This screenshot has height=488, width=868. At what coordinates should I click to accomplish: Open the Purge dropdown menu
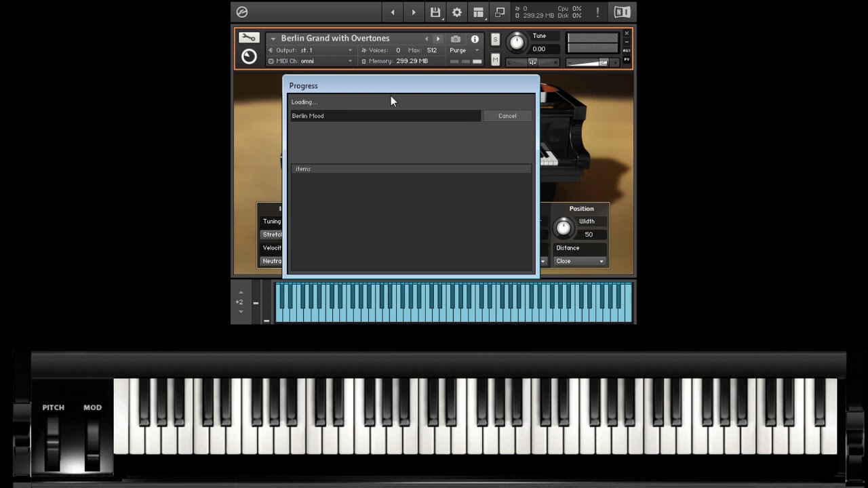(465, 50)
